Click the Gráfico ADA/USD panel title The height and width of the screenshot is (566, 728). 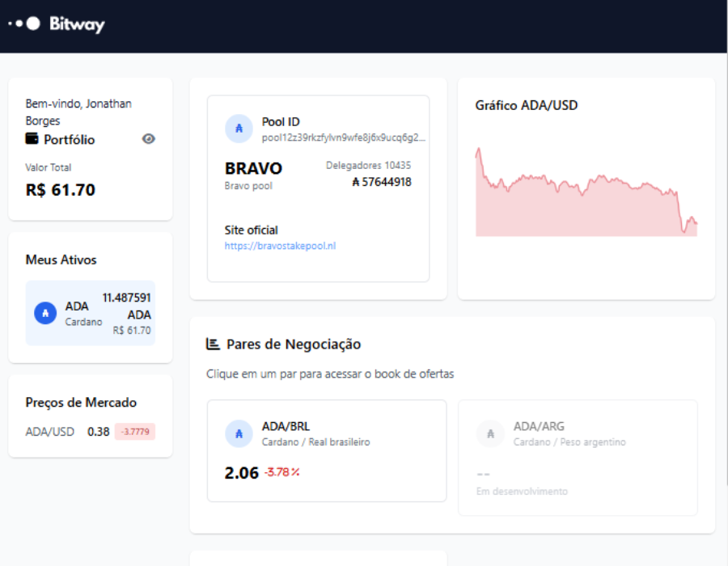[x=527, y=105]
